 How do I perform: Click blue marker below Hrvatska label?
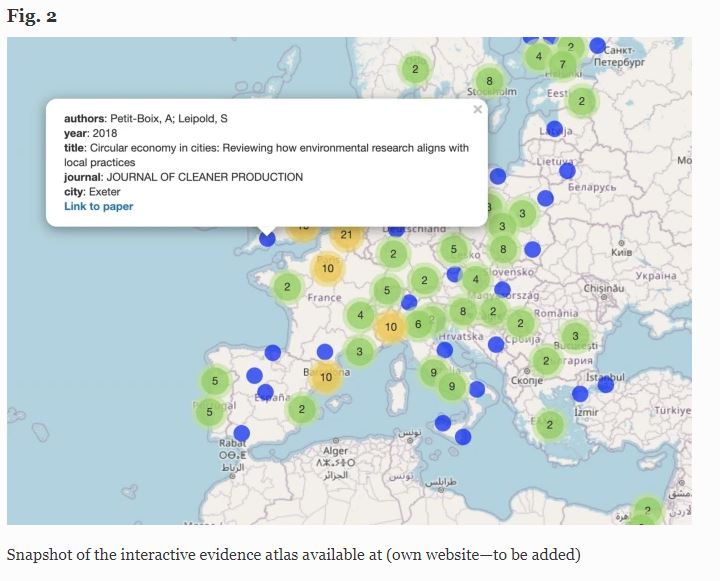click(x=444, y=350)
